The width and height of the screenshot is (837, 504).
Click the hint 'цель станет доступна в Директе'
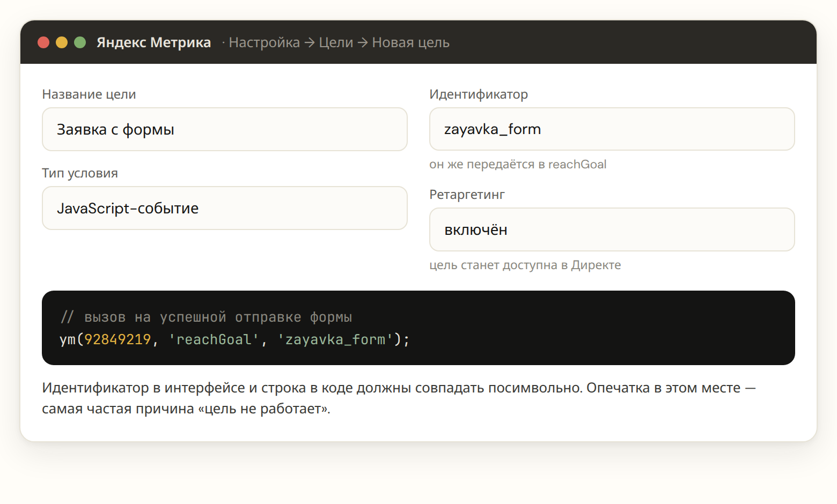coord(525,265)
